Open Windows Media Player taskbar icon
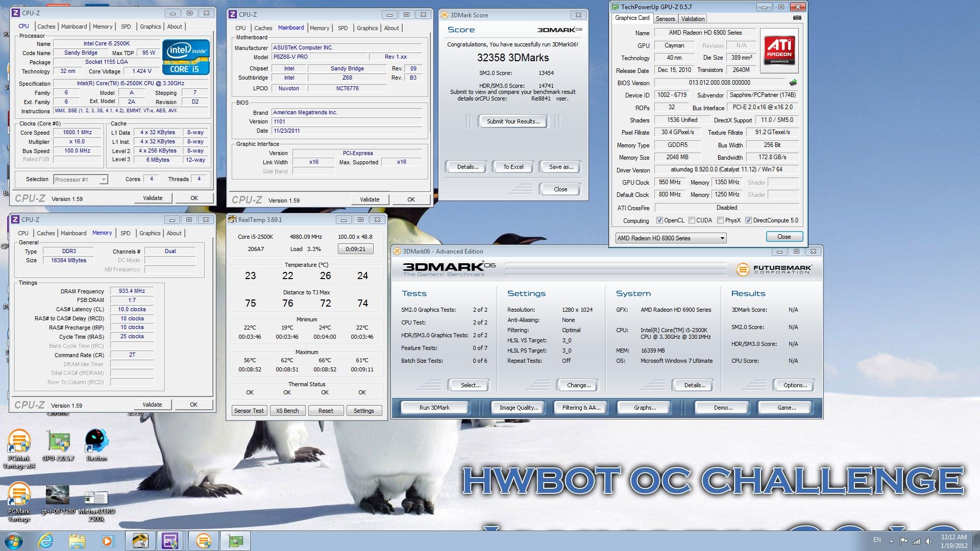This screenshot has height=551, width=980. point(107,541)
